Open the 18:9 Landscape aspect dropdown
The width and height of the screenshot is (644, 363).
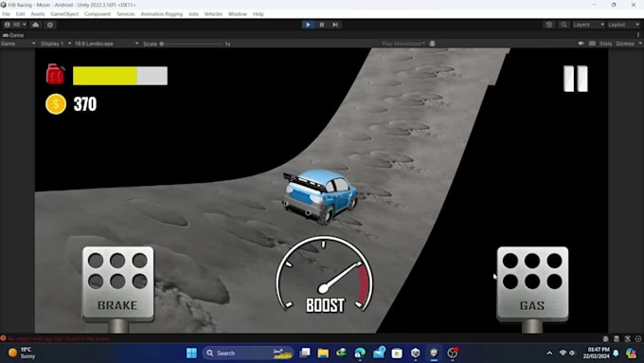tap(106, 44)
